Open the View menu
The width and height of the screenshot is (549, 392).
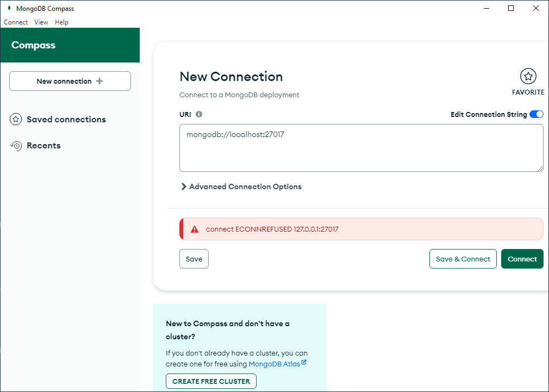(x=41, y=22)
